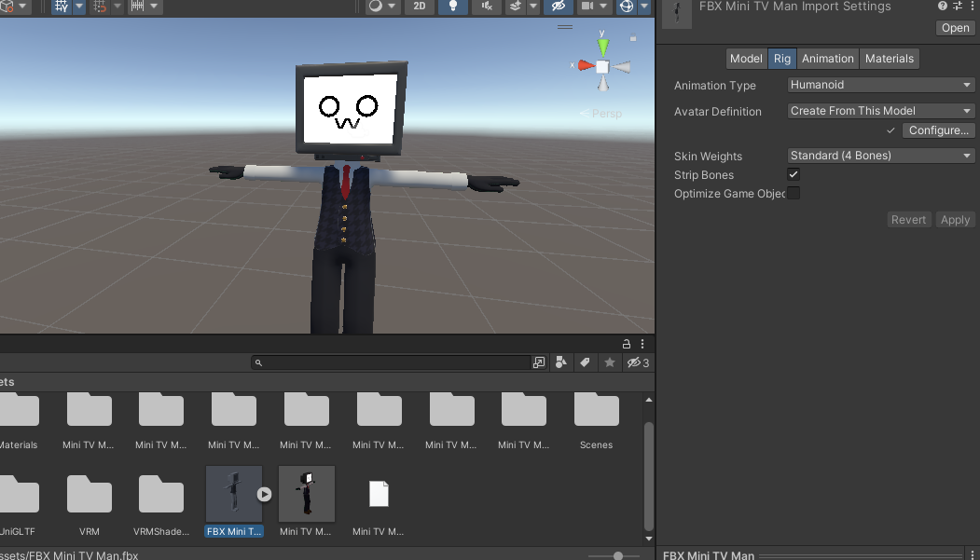Toggle 2D view mode
The width and height of the screenshot is (980, 560).
tap(420, 7)
